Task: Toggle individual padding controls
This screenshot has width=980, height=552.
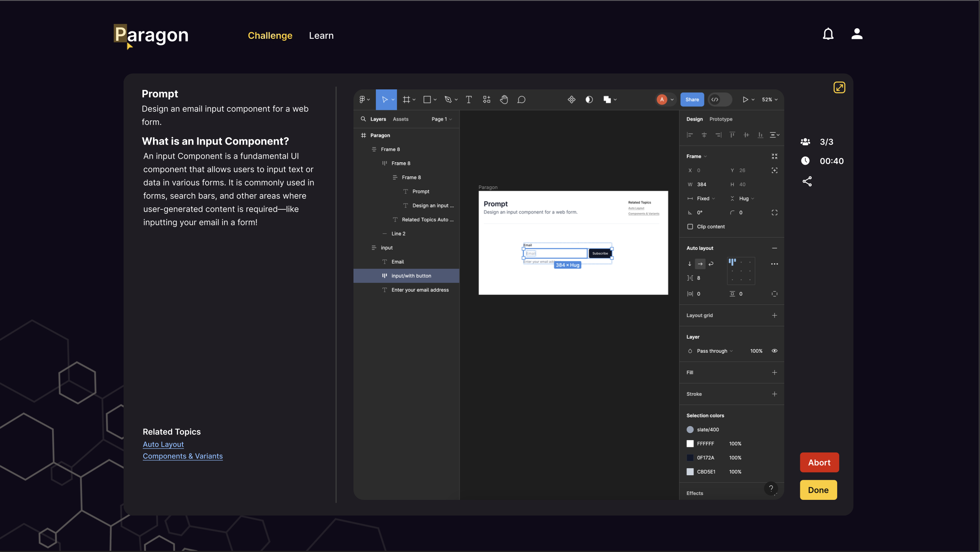Action: 774,294
